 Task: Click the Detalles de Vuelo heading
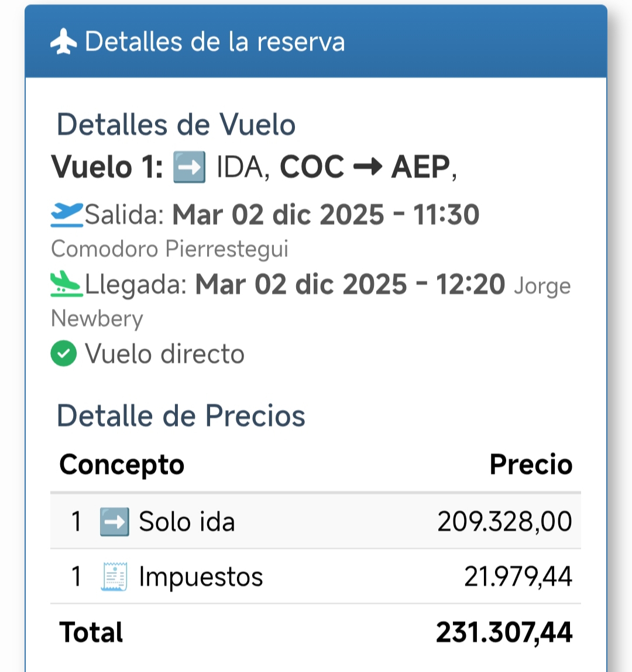click(x=176, y=125)
